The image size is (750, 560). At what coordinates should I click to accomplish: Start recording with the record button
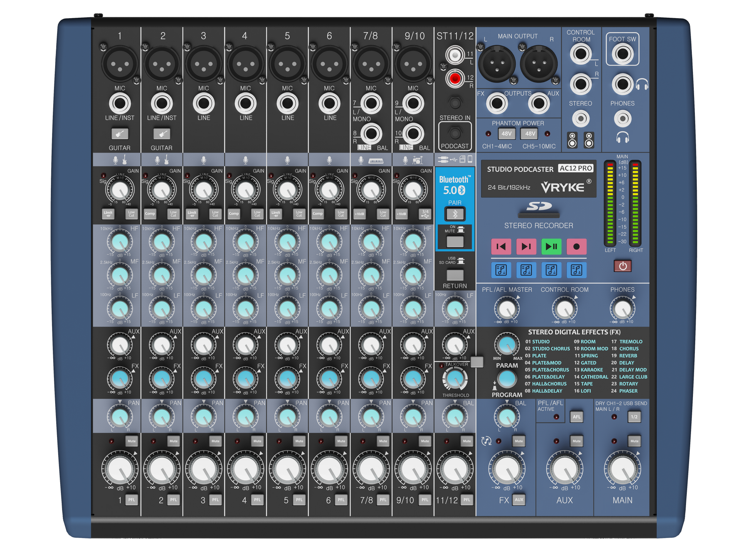point(576,247)
